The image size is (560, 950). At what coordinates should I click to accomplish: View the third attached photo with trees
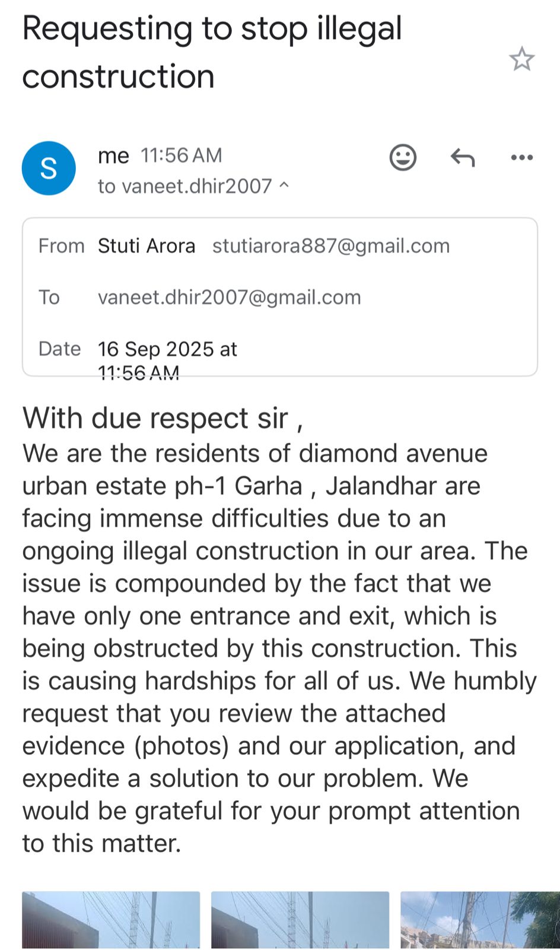pos(479,919)
